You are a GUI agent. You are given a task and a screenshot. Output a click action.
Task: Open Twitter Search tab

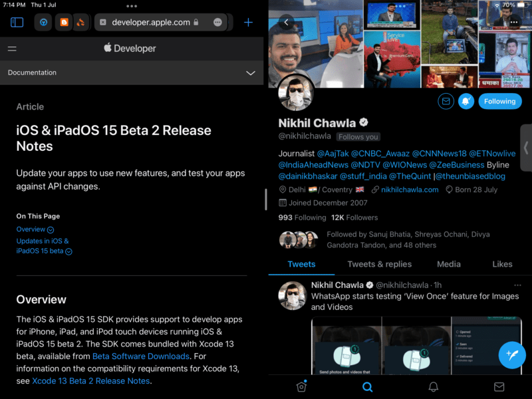[367, 386]
